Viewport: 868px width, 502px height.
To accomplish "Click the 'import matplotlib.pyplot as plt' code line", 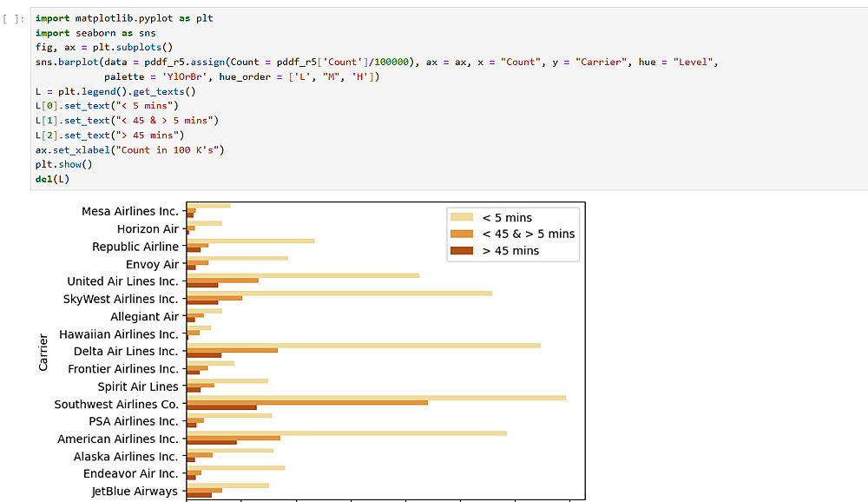I will tap(124, 18).
